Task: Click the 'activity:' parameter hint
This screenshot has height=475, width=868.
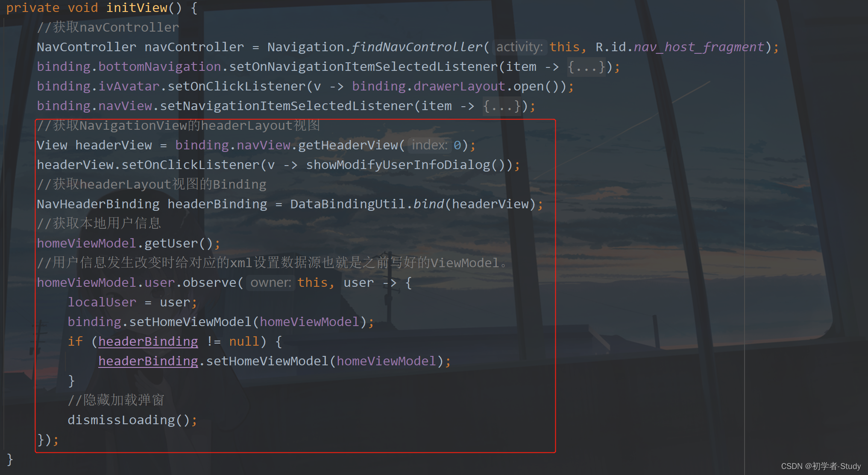Action: (x=519, y=47)
